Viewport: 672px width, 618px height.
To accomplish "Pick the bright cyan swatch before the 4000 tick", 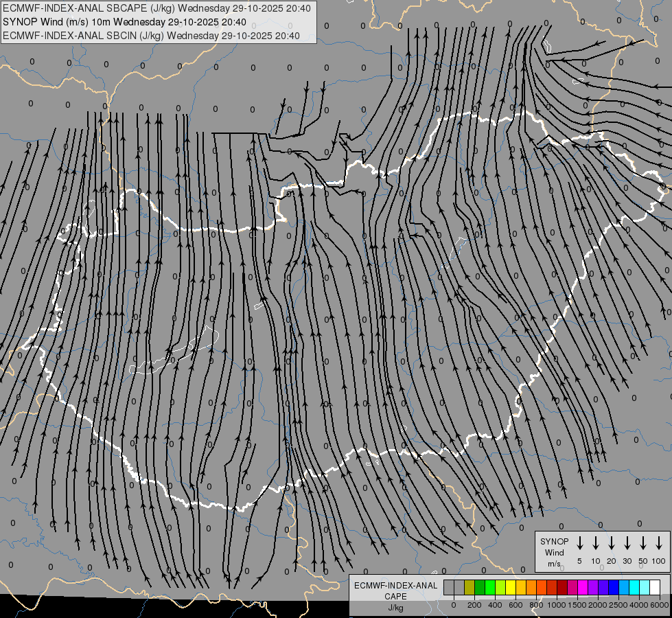I will (x=634, y=587).
